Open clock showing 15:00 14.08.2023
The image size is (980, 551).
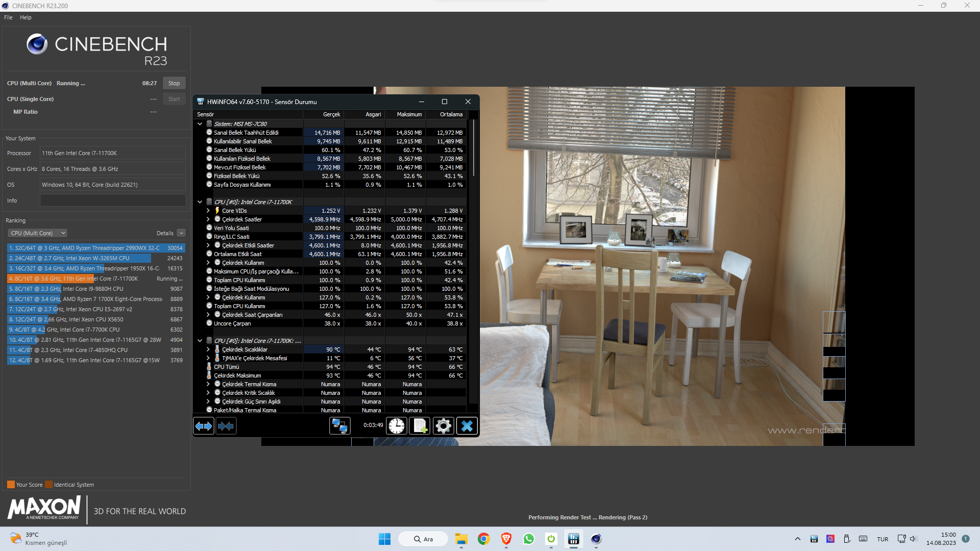click(941, 539)
